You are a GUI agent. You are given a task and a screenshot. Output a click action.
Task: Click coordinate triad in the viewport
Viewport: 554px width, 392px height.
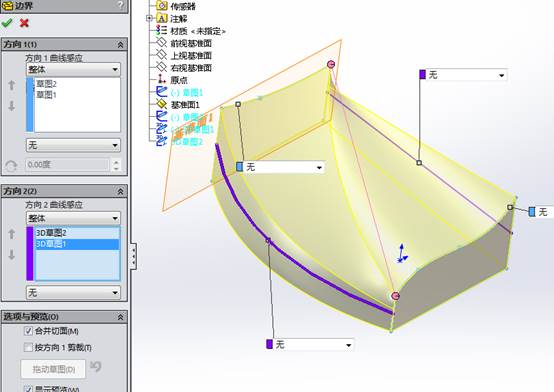tap(402, 253)
